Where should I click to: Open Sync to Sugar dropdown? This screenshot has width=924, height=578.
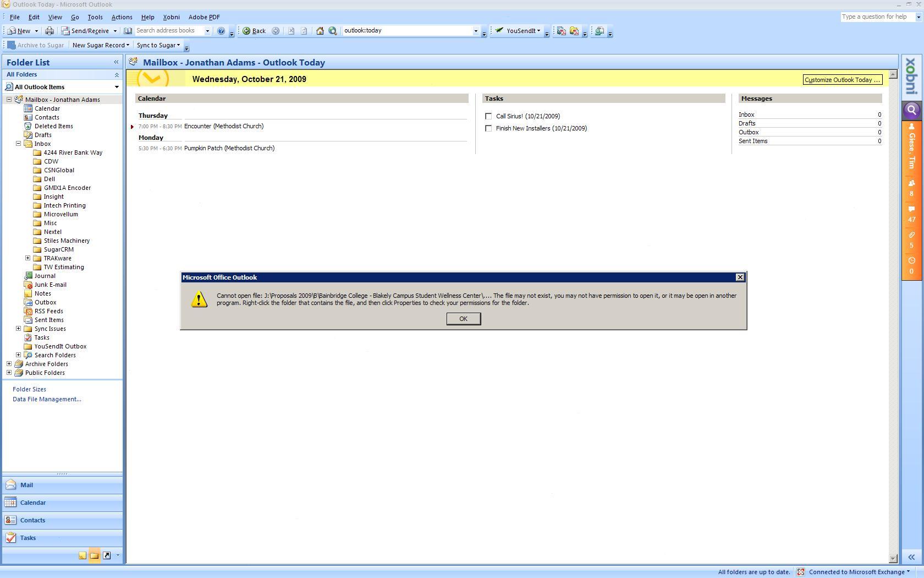click(x=178, y=45)
